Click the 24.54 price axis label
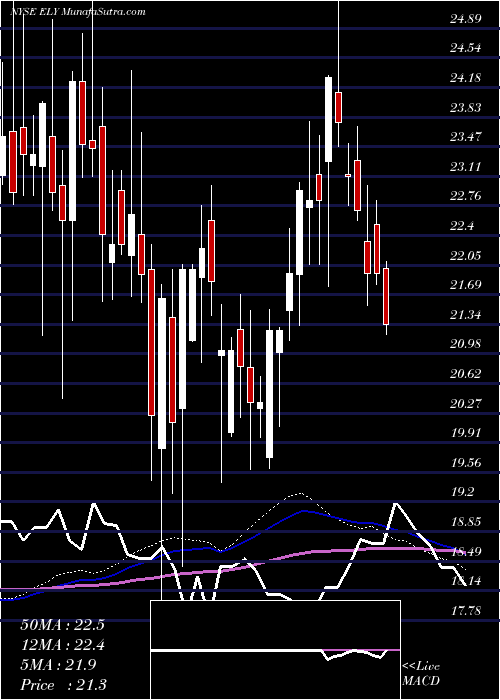The image size is (500, 700). [466, 48]
